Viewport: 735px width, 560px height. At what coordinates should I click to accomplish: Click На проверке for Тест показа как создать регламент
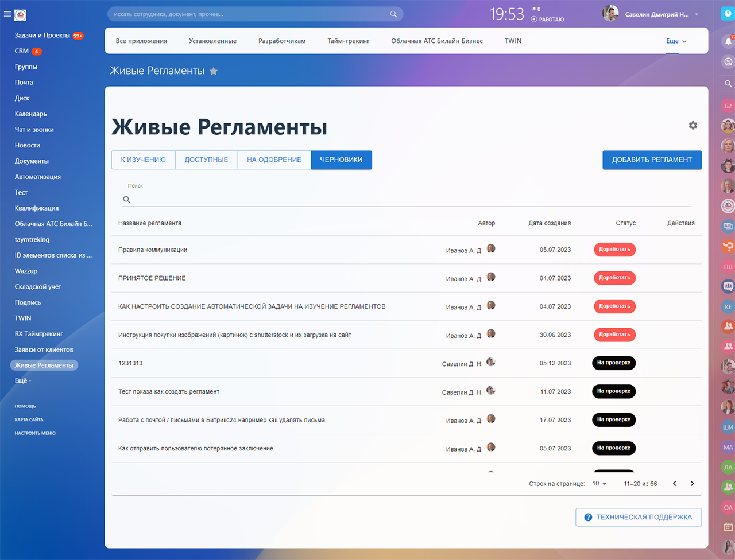[x=614, y=391]
